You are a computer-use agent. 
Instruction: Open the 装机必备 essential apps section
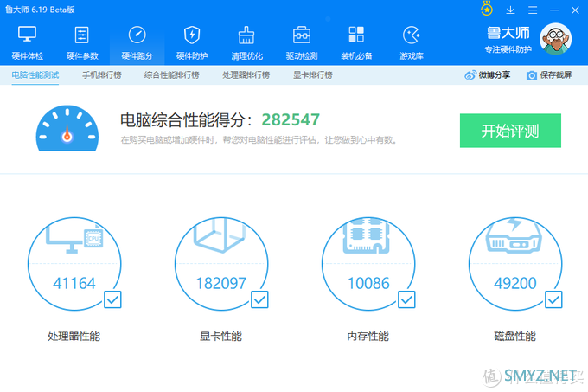tap(356, 42)
